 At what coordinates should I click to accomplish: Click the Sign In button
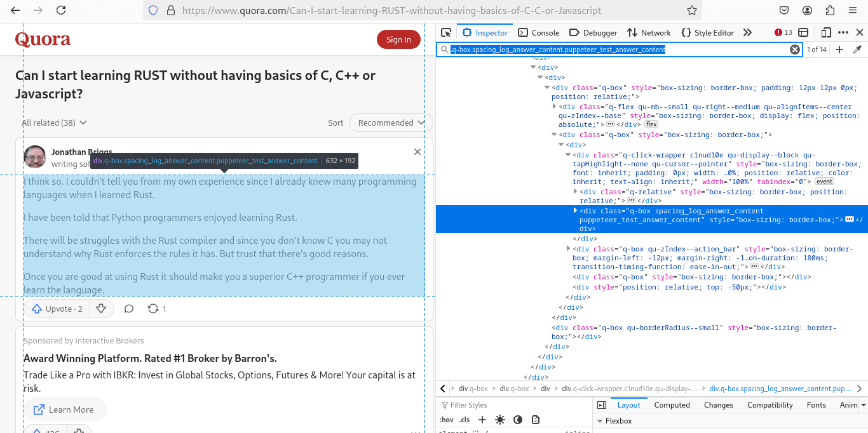pos(398,39)
